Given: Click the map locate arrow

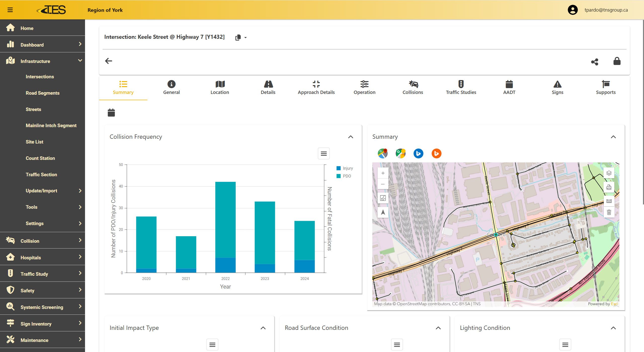Looking at the screenshot, I should (x=383, y=212).
